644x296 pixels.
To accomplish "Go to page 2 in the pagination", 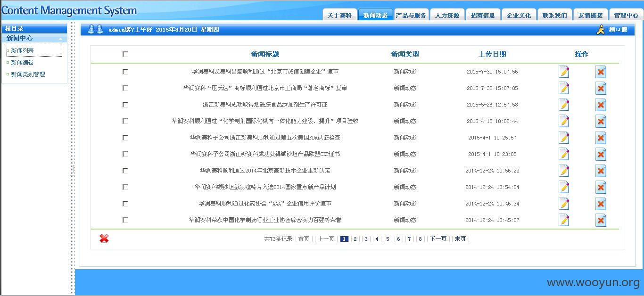I will point(355,239).
